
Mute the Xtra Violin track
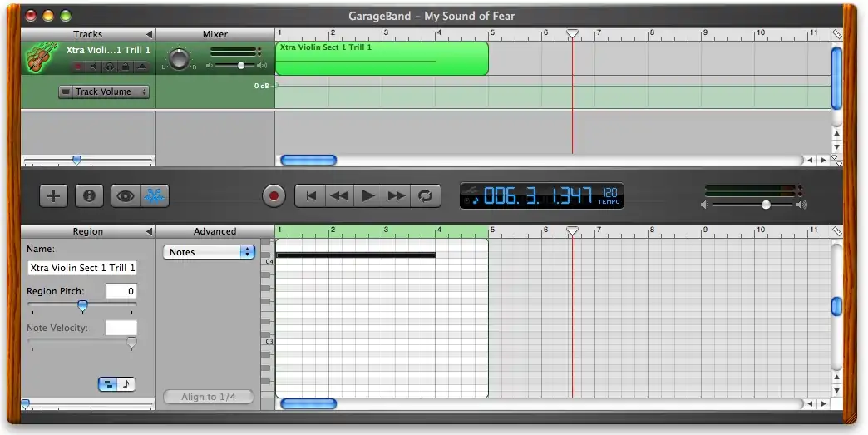[93, 67]
